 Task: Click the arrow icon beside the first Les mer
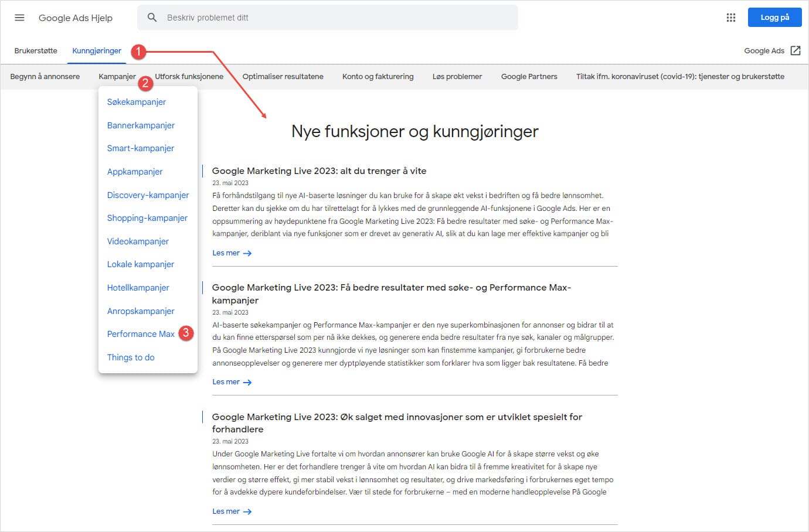pos(247,253)
